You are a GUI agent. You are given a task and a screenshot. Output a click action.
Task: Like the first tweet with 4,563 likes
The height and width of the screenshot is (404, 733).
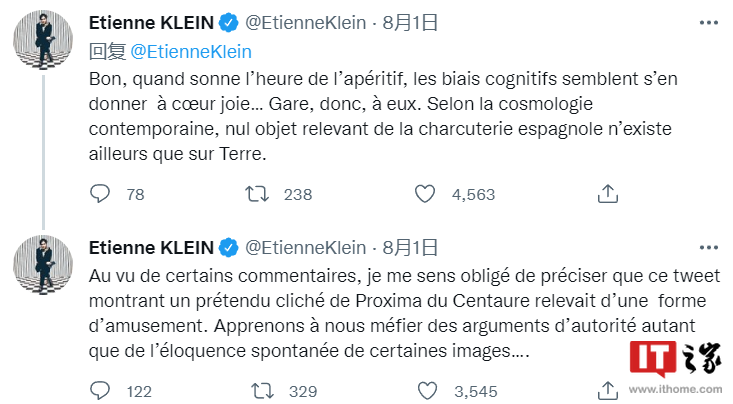tap(425, 194)
